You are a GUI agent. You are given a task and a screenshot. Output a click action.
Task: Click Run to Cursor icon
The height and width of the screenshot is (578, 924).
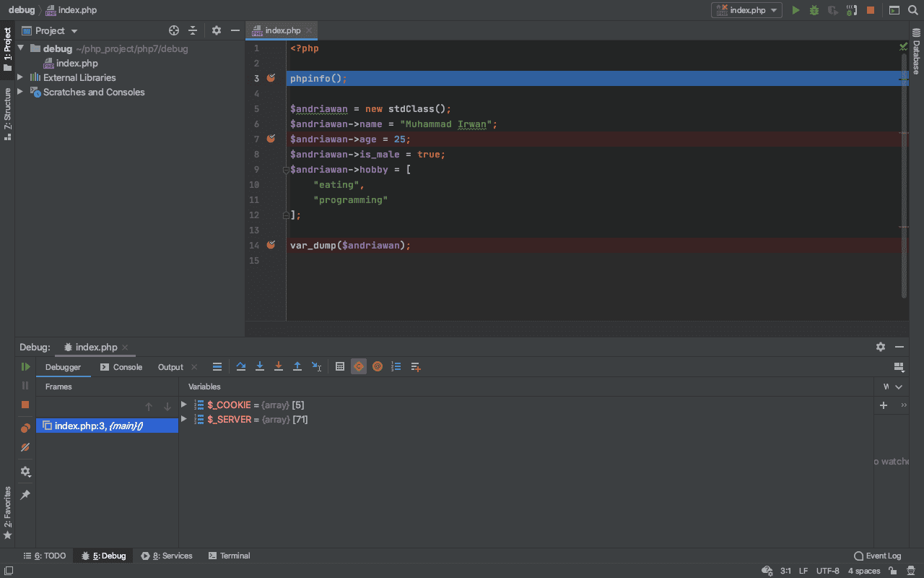point(316,367)
